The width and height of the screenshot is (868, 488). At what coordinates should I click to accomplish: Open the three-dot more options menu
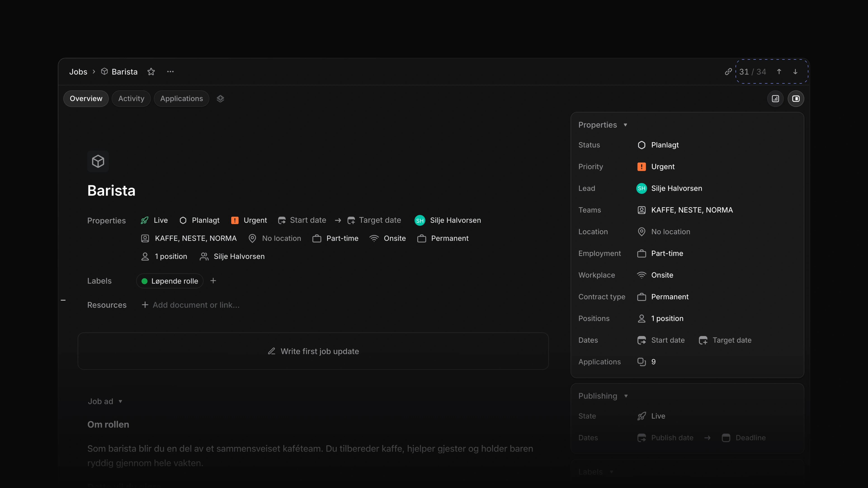[170, 72]
